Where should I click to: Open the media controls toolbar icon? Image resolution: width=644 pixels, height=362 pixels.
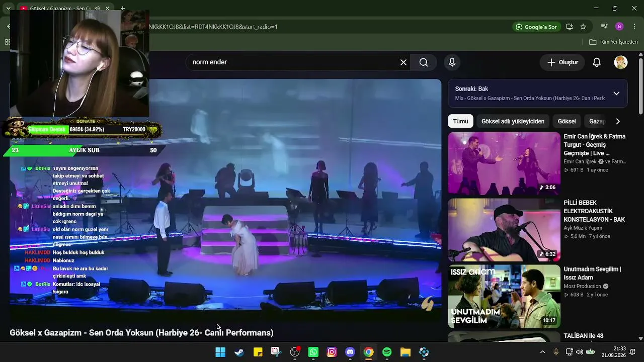tap(605, 27)
